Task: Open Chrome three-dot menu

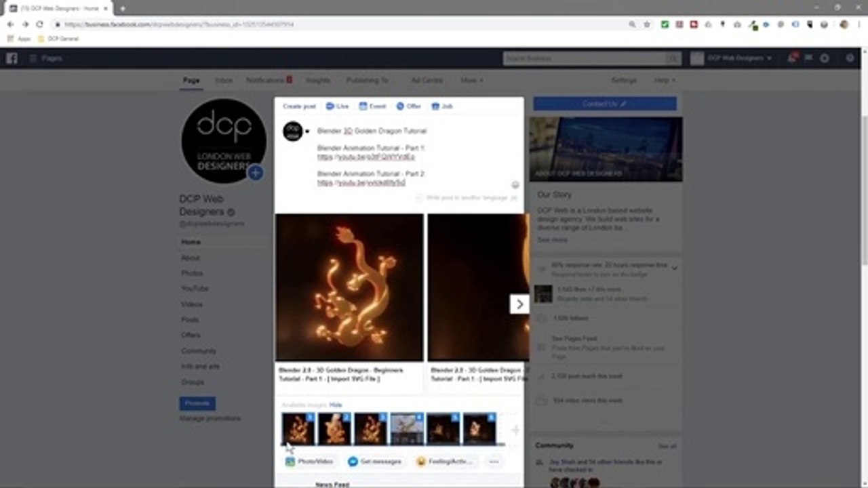Action: 859,24
